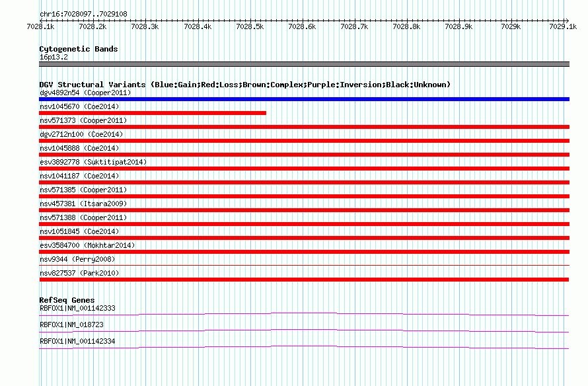Click the 7028.8k ruler tick label
This screenshot has height=386, width=588.
pyautogui.click(x=406, y=26)
